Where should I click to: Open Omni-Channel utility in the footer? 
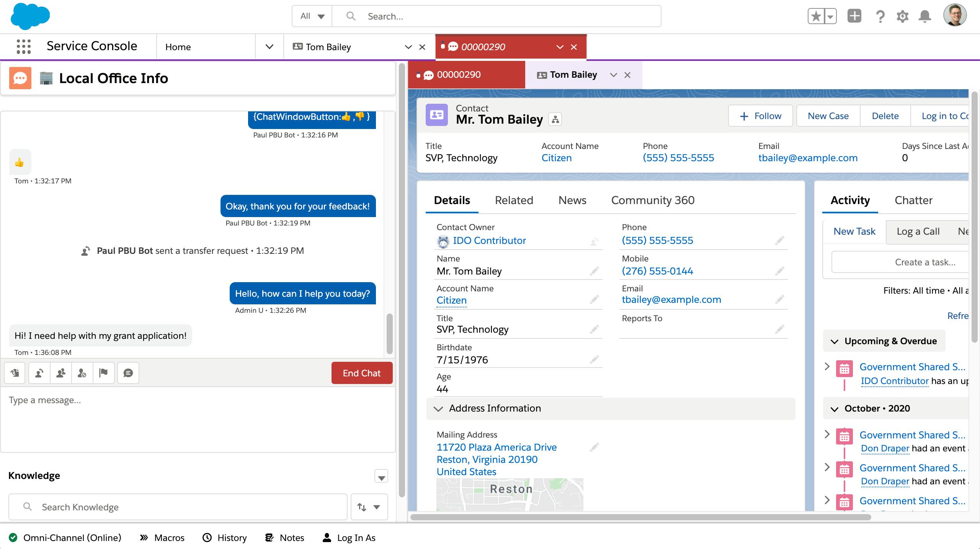(x=65, y=538)
